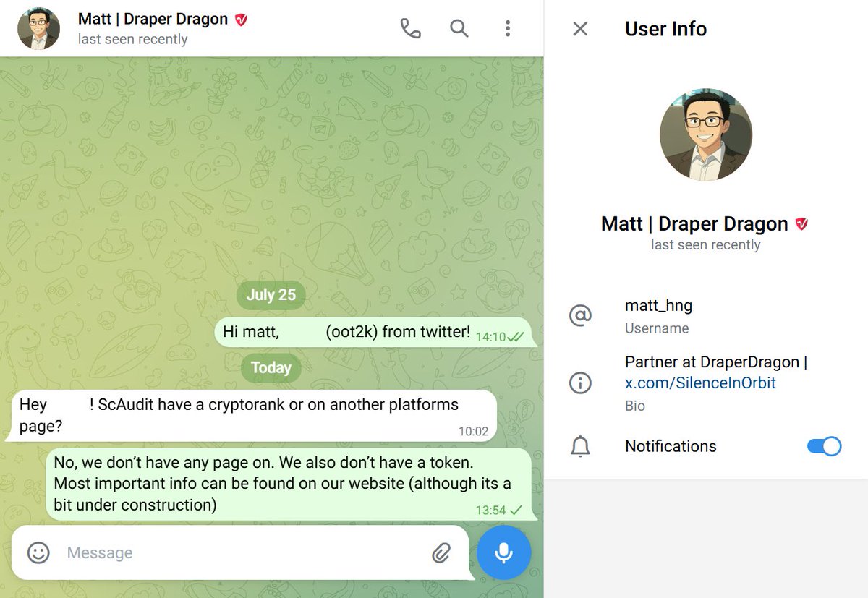Record a voice message with microphone button
The image size is (868, 598).
tap(503, 552)
